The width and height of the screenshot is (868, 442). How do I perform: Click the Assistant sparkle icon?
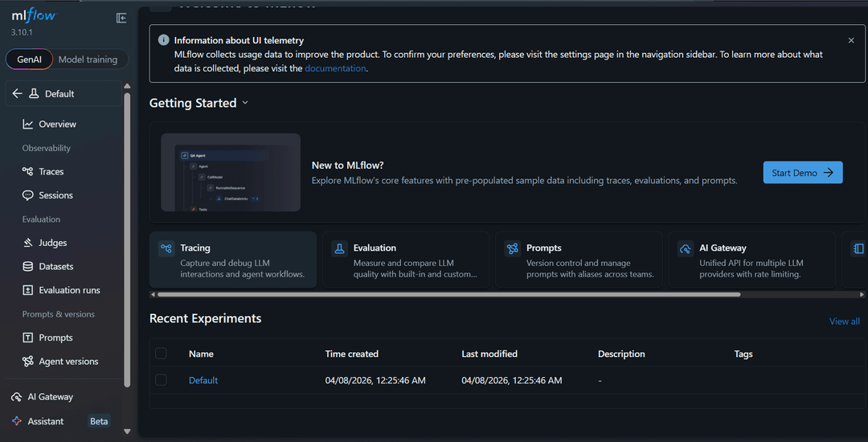click(x=17, y=421)
